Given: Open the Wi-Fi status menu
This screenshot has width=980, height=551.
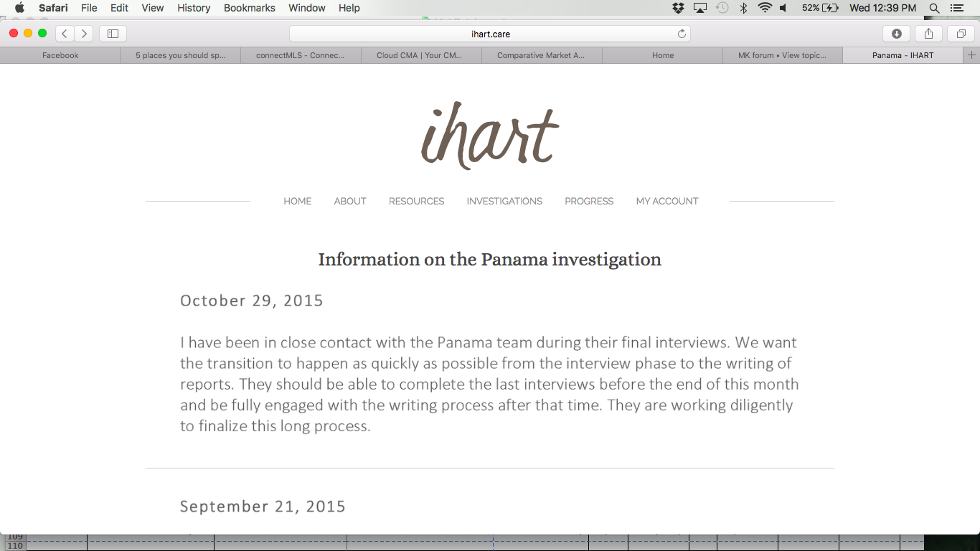Looking at the screenshot, I should click(x=765, y=8).
